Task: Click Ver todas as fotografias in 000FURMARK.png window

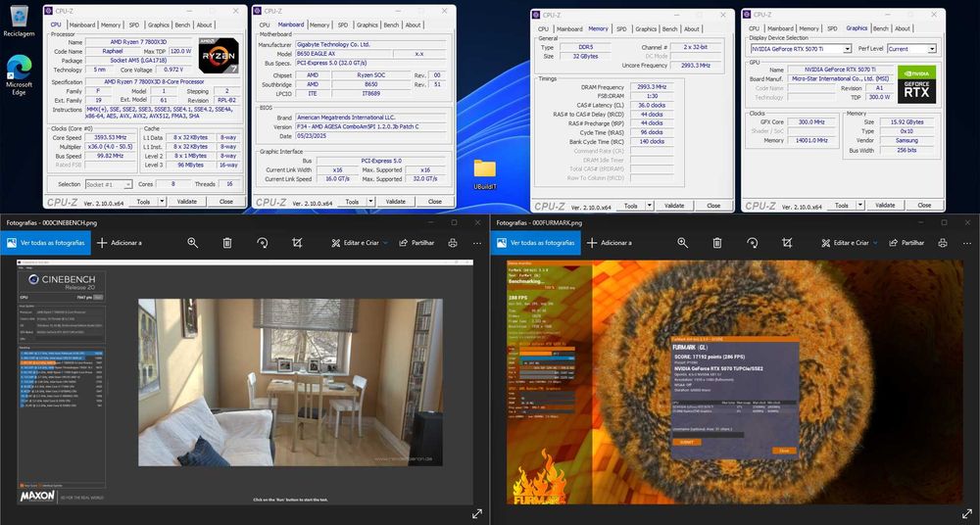Action: point(536,243)
